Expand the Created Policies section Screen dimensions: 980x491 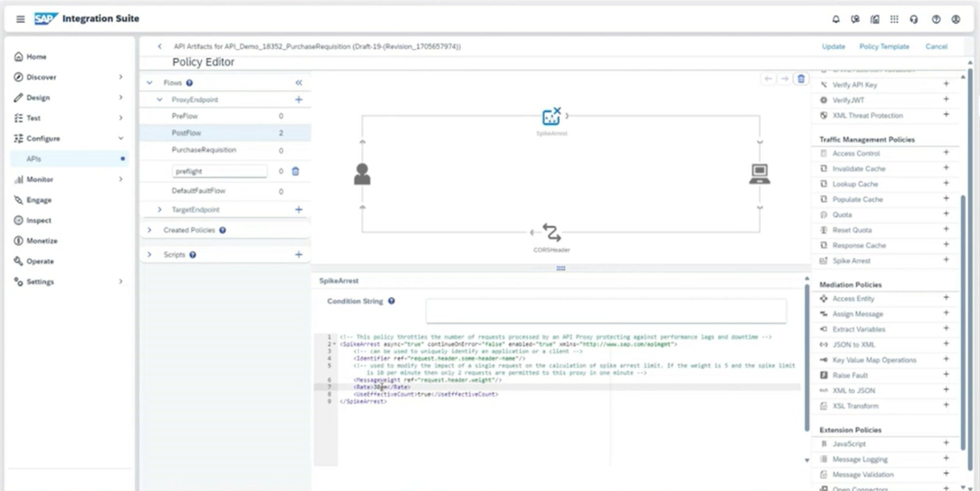[x=149, y=230]
